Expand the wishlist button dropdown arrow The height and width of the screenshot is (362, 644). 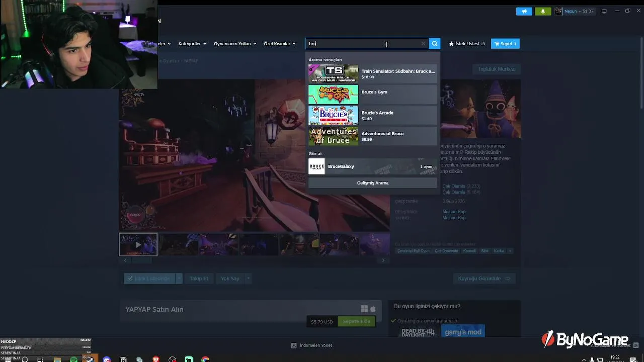click(x=179, y=279)
